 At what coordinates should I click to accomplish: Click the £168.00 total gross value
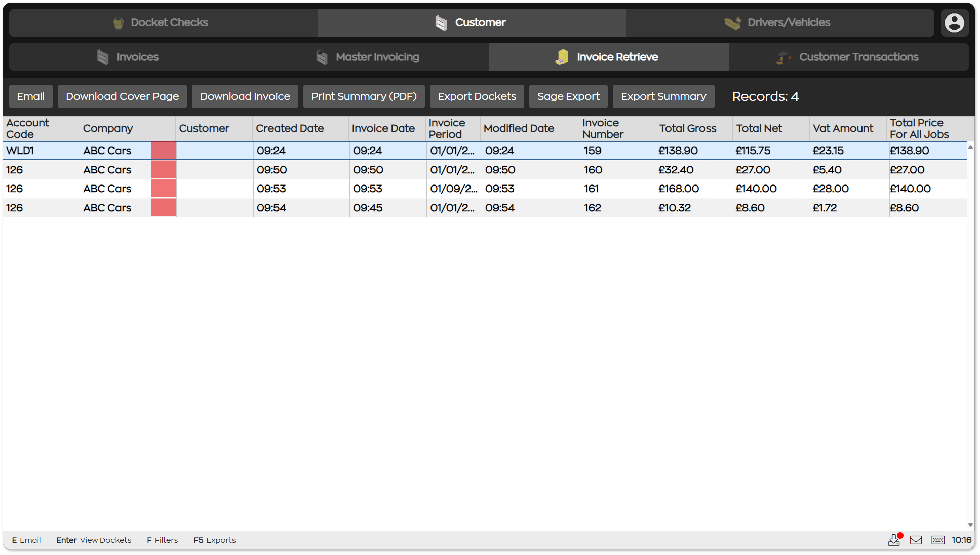pyautogui.click(x=679, y=189)
